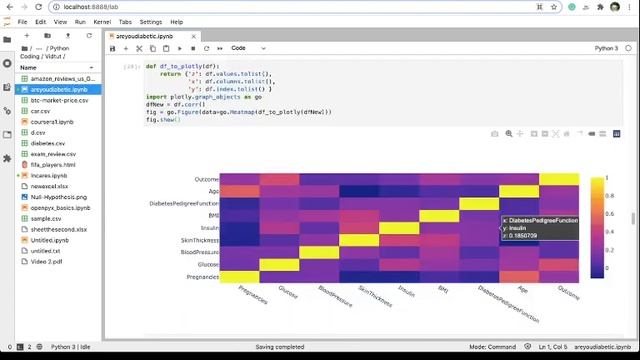
Task: Interrupt the kernel with stop icon
Action: click(x=193, y=49)
